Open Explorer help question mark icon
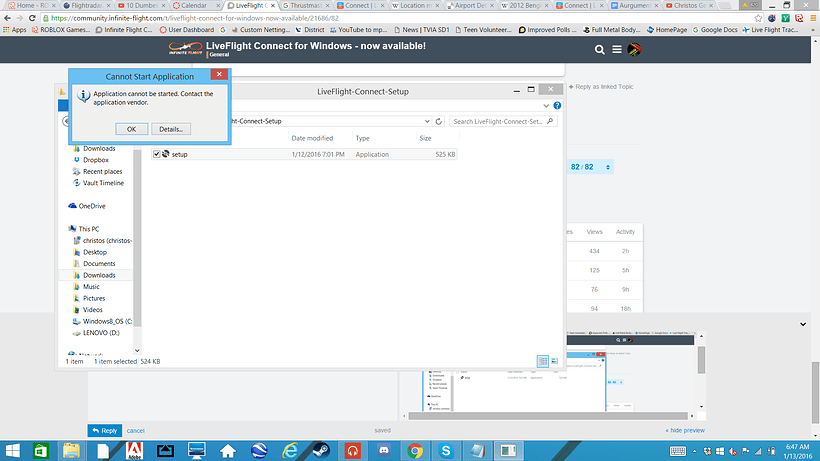Image resolution: width=820 pixels, height=461 pixels. point(557,106)
